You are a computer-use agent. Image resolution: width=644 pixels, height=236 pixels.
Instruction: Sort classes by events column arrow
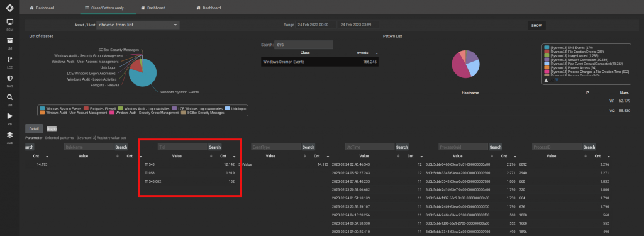coord(377,53)
